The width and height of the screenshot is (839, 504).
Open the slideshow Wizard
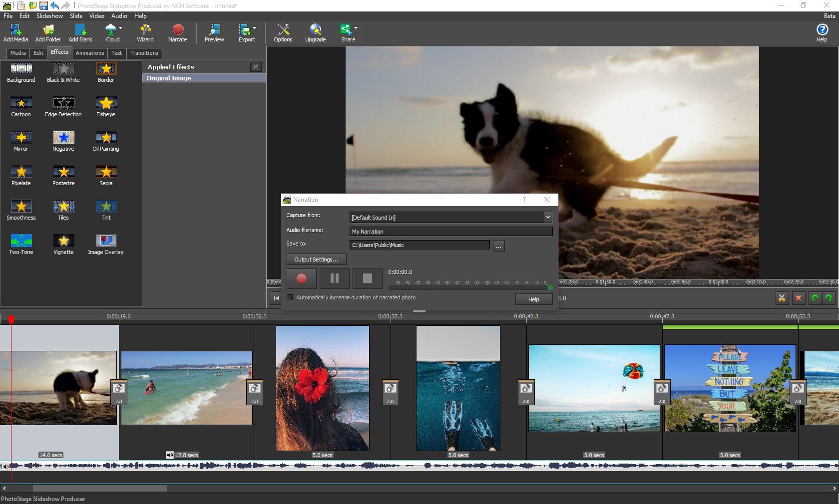click(145, 32)
